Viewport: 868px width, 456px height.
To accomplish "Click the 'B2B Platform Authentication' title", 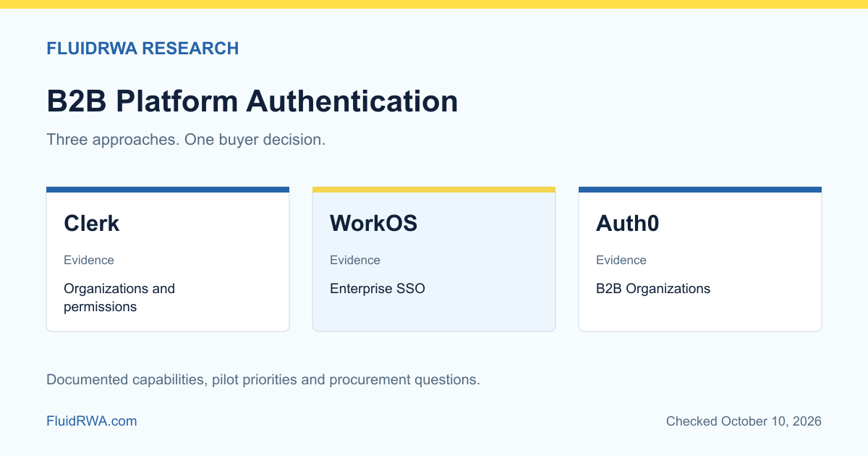I will (x=252, y=101).
